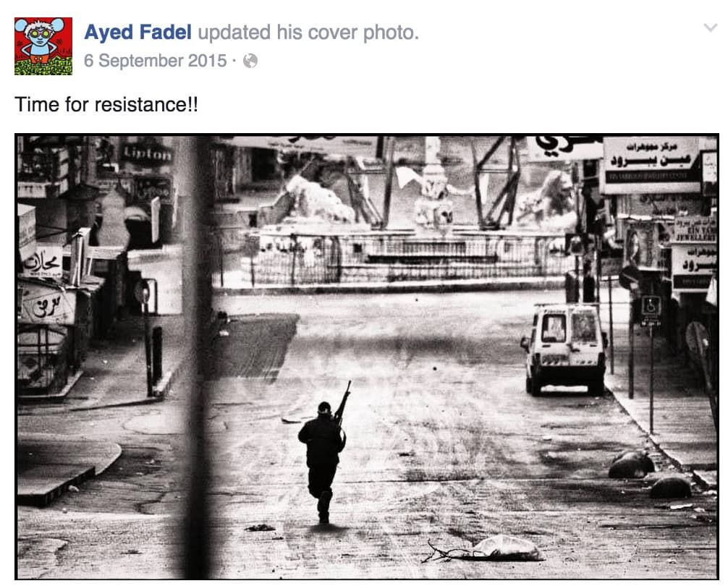Click the Lipton sign in the photo

point(148,153)
